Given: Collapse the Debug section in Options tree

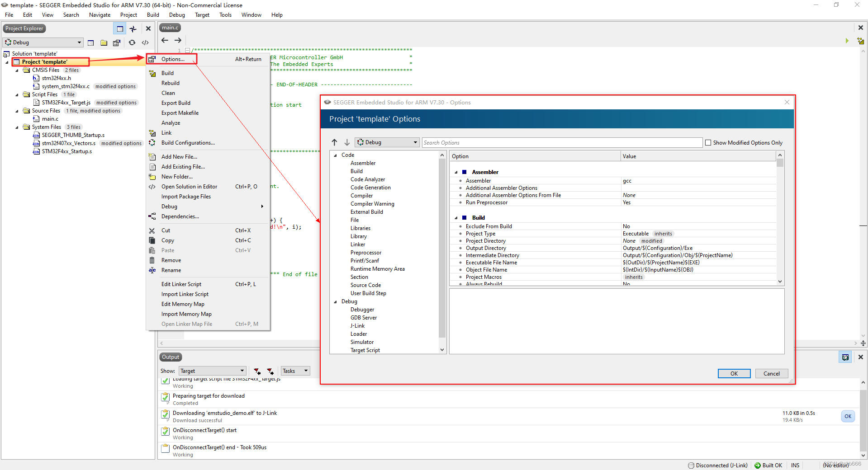Looking at the screenshot, I should [x=336, y=301].
